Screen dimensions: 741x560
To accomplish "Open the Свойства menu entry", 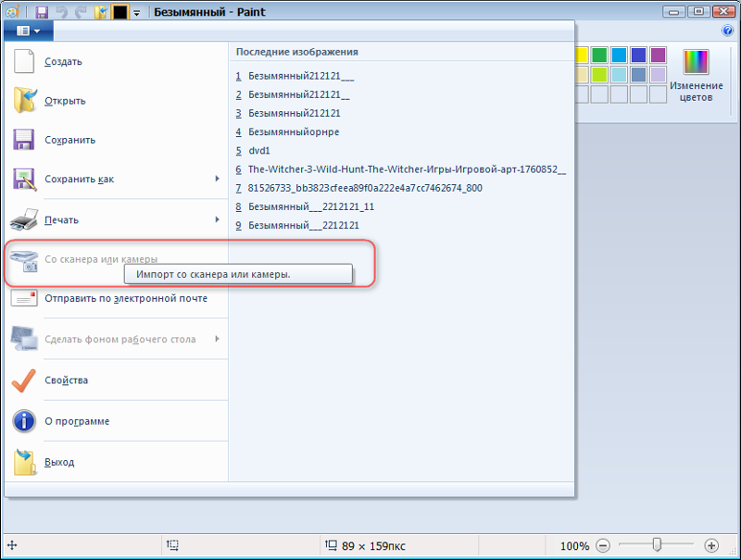I will 117,380.
